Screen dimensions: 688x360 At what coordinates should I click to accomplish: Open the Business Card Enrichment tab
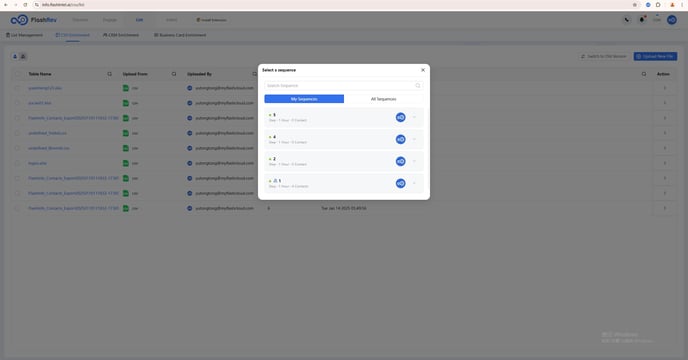tap(180, 35)
